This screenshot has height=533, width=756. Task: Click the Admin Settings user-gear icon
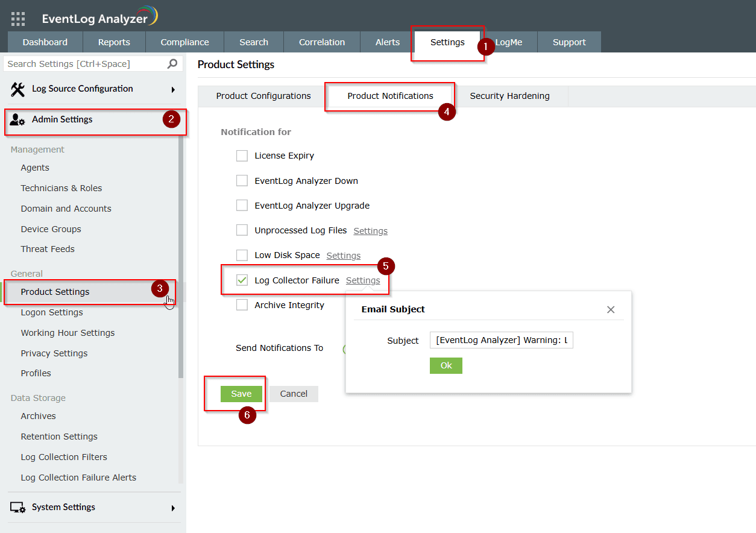coord(17,120)
